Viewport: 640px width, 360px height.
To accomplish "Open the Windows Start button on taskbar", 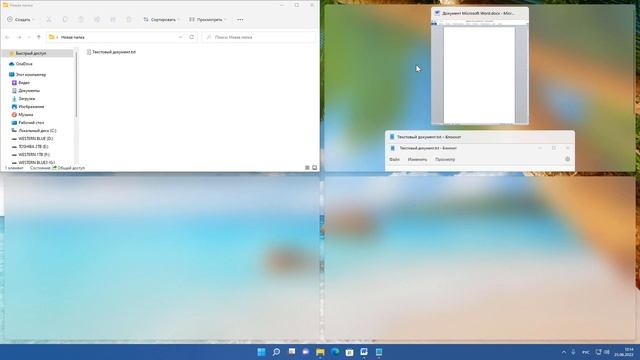I will 261,352.
